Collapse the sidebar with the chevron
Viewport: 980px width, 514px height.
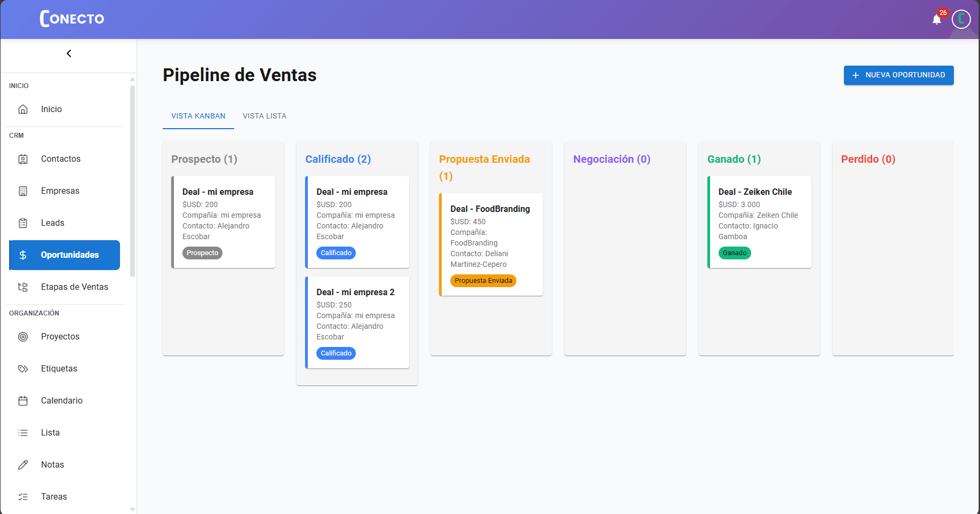click(69, 53)
